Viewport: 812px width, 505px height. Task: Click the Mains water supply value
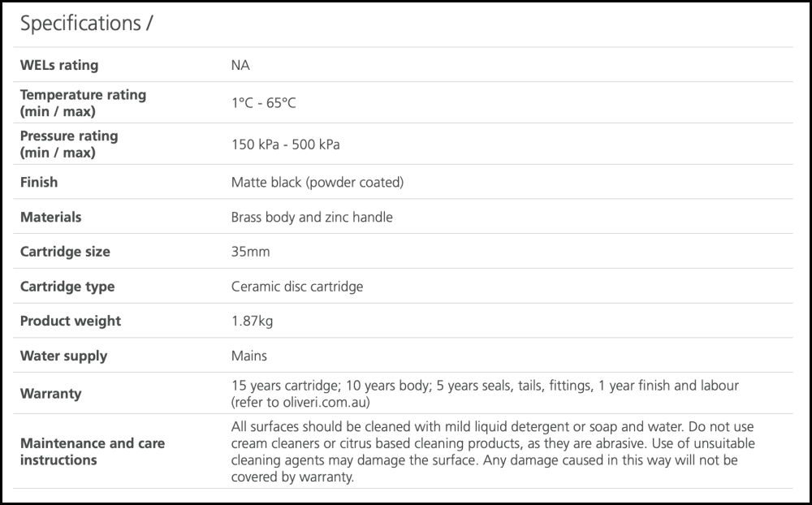coord(249,356)
